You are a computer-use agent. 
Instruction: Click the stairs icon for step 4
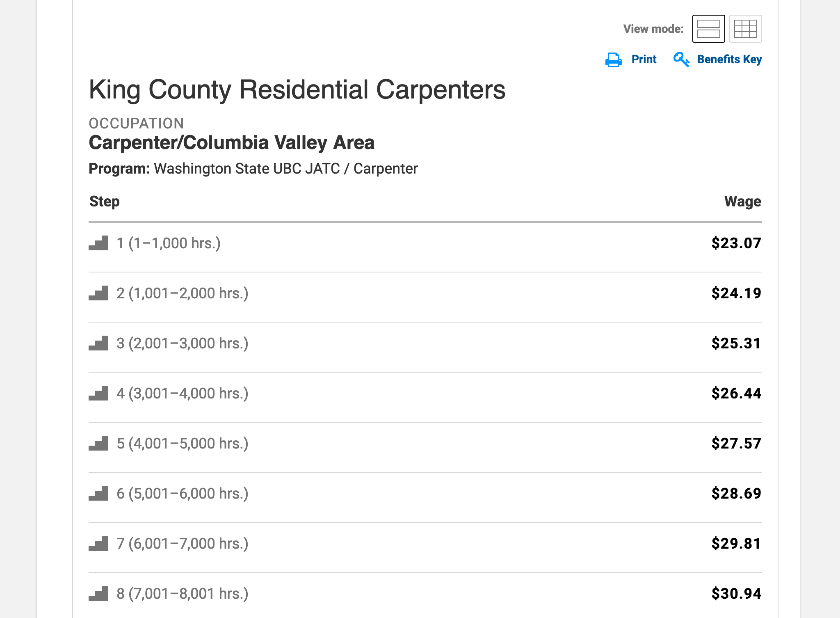pyautogui.click(x=98, y=394)
